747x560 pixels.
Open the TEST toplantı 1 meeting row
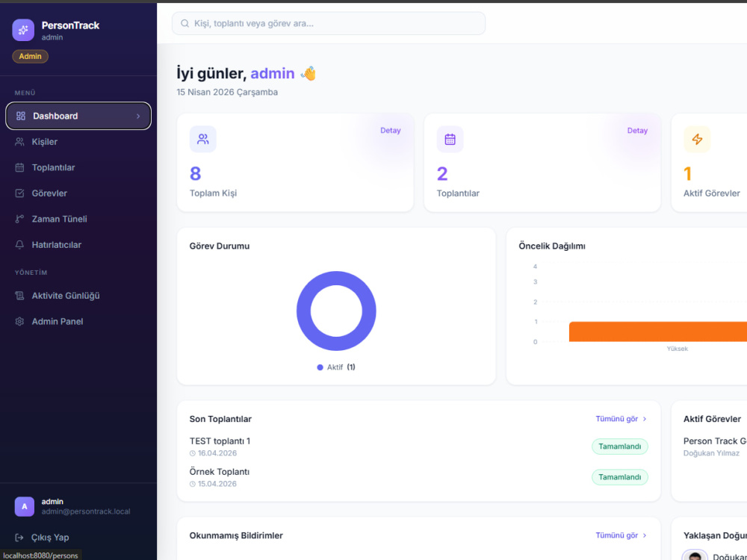click(x=418, y=447)
